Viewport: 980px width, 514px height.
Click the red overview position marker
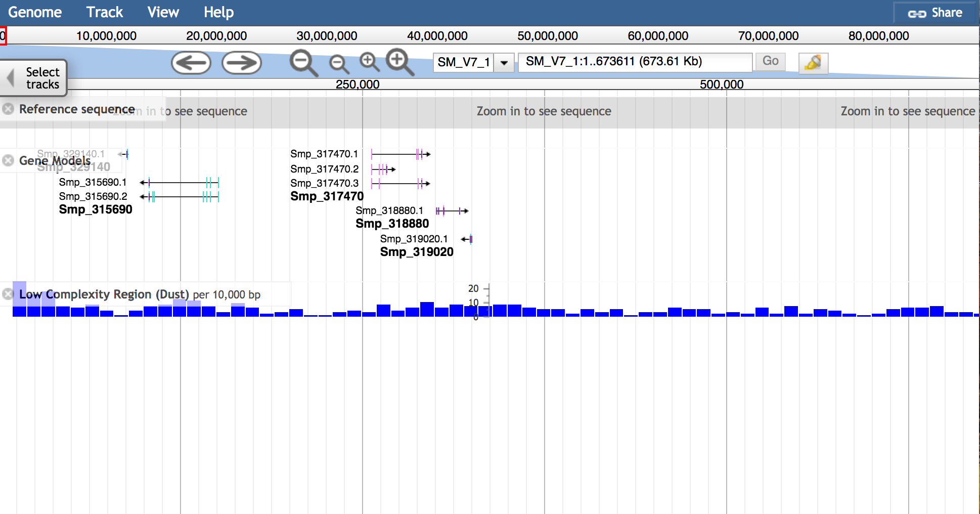click(3, 36)
